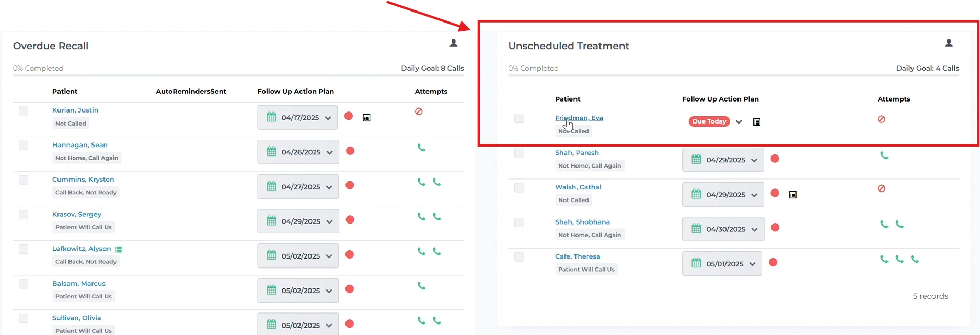Open patient link Sullivan, Olivia
The image size is (980, 335).
coord(77,318)
